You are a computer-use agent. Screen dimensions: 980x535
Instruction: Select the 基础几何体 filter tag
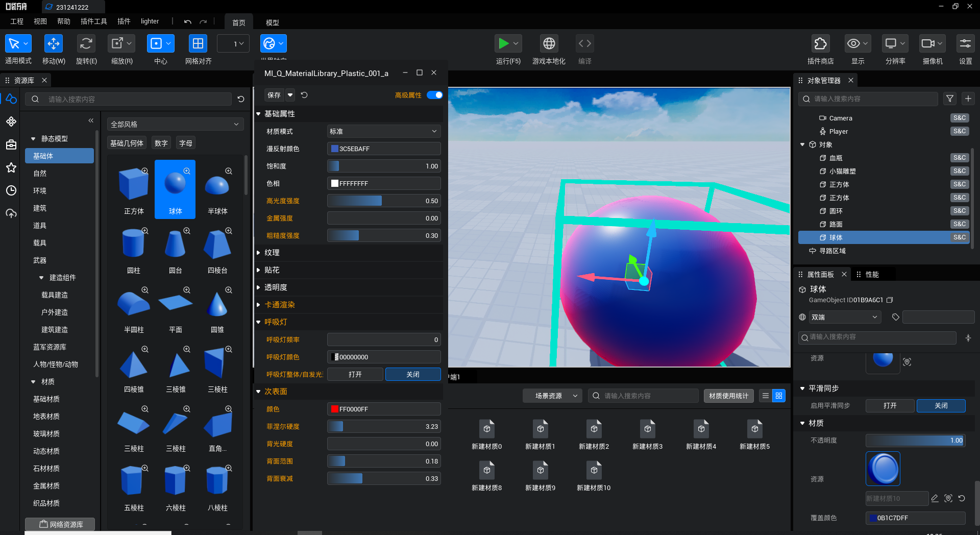pos(127,143)
